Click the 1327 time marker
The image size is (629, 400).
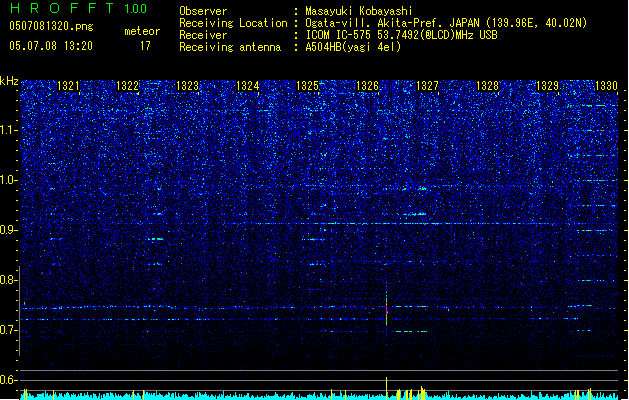(428, 86)
